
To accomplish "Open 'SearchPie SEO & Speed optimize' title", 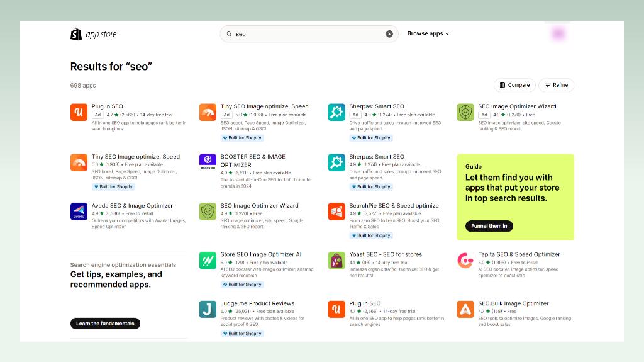I will pyautogui.click(x=394, y=206).
